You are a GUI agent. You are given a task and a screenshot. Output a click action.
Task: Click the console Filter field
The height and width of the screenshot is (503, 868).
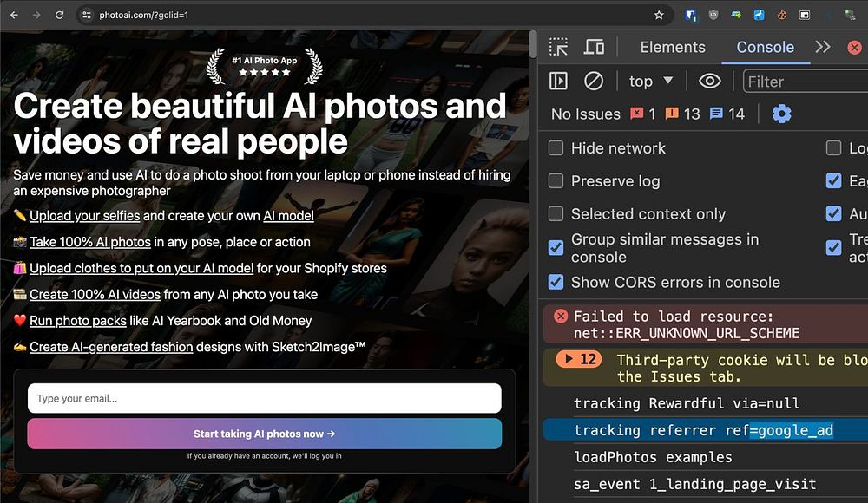806,82
